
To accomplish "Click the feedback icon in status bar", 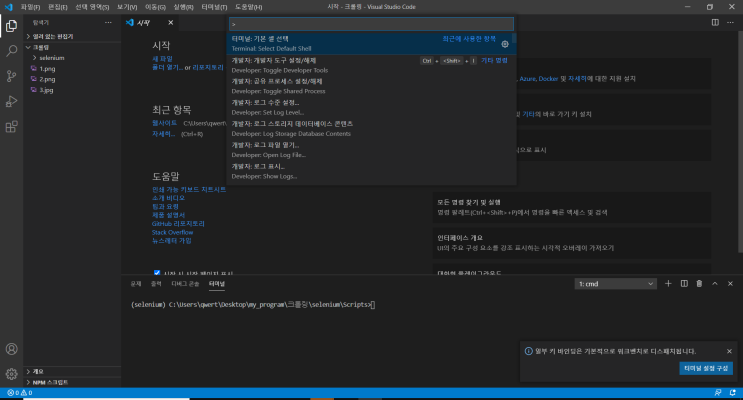I will [718, 393].
